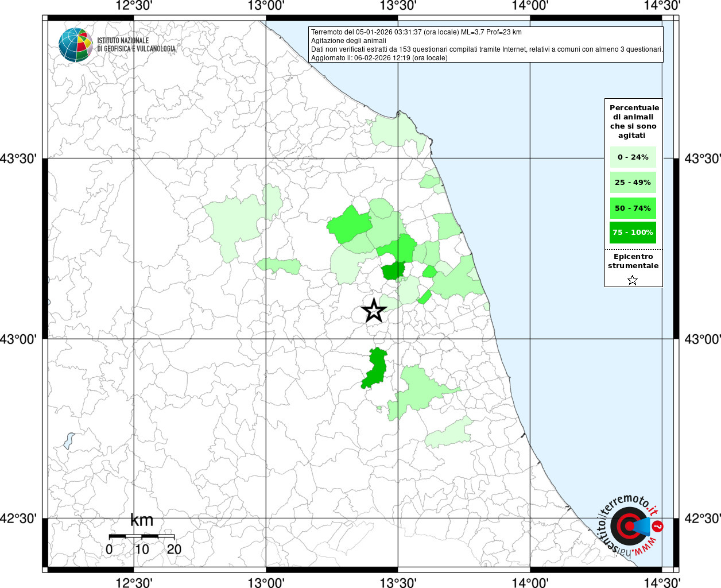This screenshot has width=721, height=588.
Task: Click the epicenter star on the map
Action: pos(374,311)
